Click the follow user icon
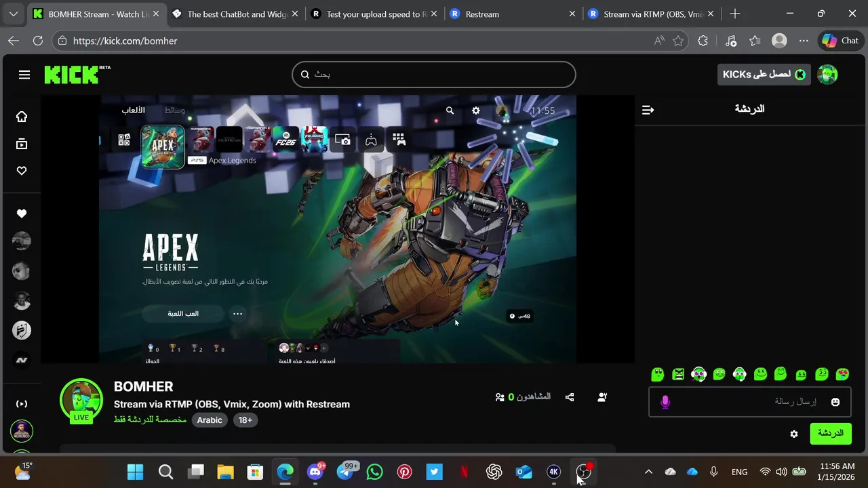868x488 pixels. coord(602,397)
